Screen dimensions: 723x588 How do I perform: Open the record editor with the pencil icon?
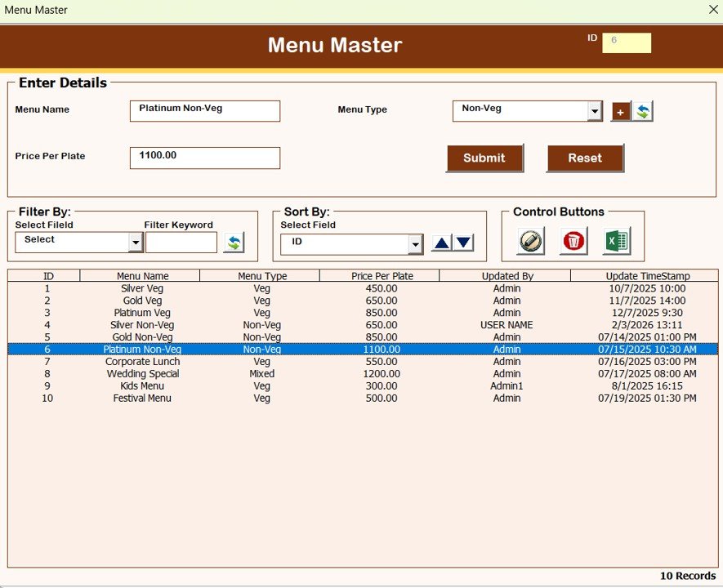[x=529, y=242]
